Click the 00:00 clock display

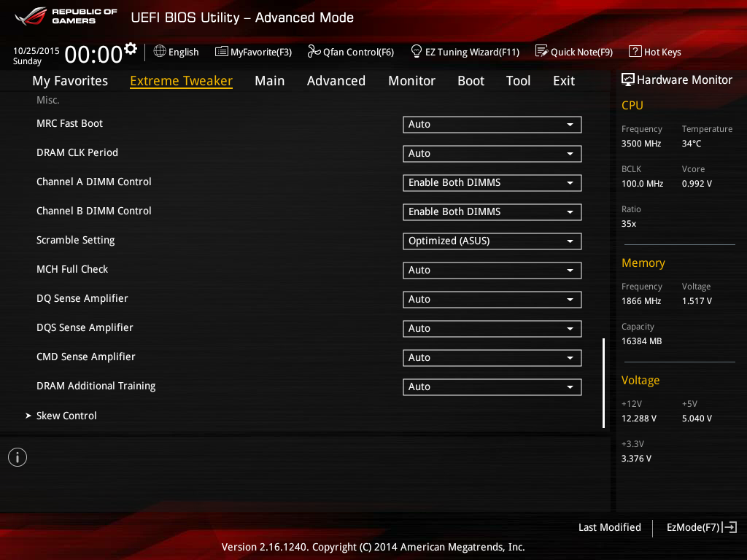(93, 54)
